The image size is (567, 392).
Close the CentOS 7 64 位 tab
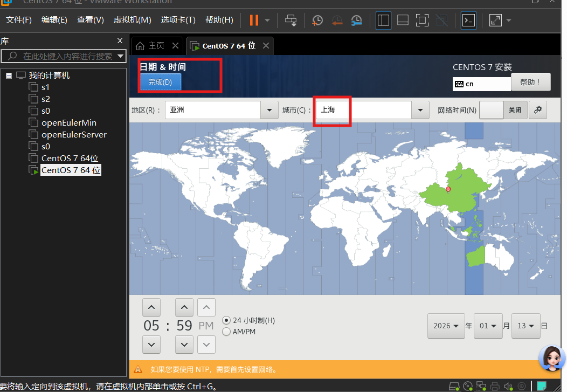[x=266, y=46]
